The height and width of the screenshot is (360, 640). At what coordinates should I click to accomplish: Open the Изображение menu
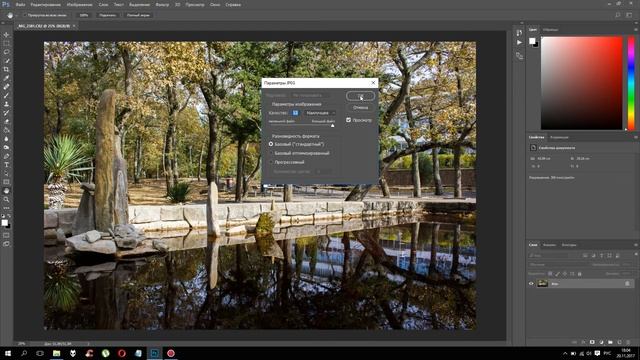(80, 5)
